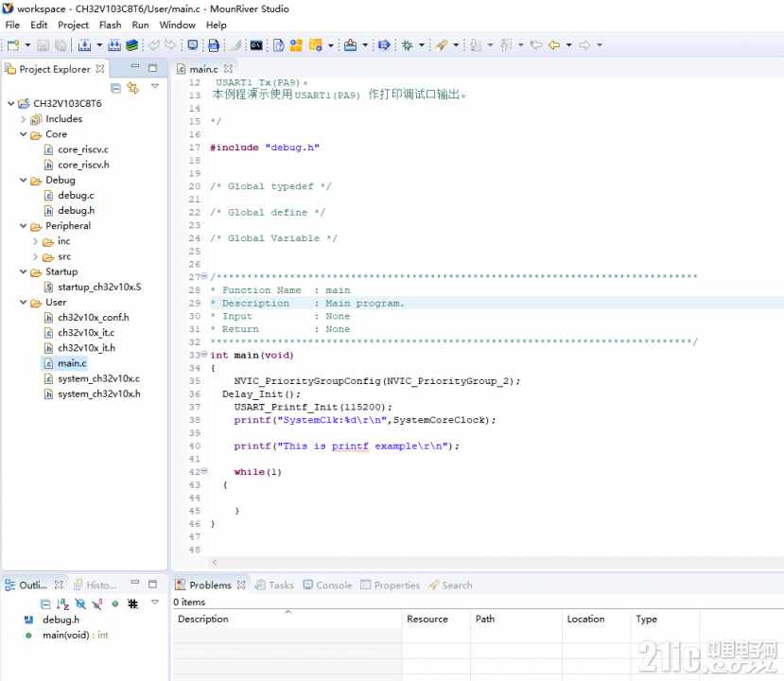Click the green stacked layers toolbar icon
784x681 pixels.
point(132,45)
